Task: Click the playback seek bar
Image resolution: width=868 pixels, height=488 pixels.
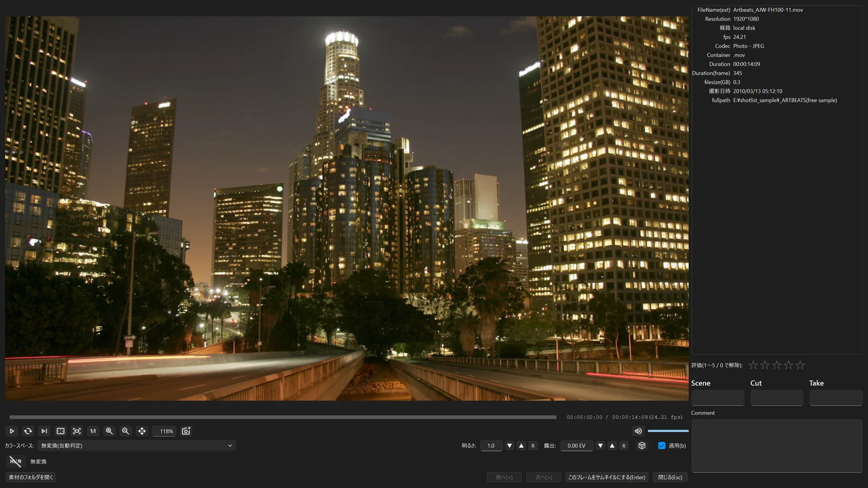Action: coord(283,417)
